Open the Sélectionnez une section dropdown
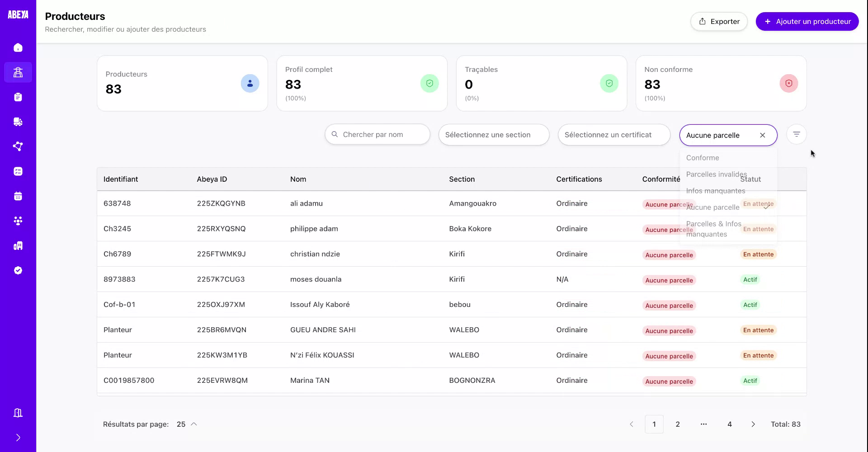This screenshot has height=452, width=868. pos(494,135)
